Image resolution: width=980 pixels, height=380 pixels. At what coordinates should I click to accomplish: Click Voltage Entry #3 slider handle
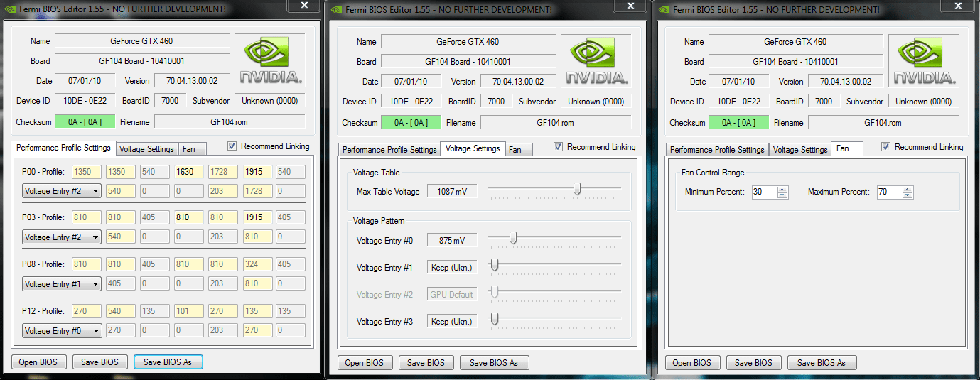tap(495, 318)
